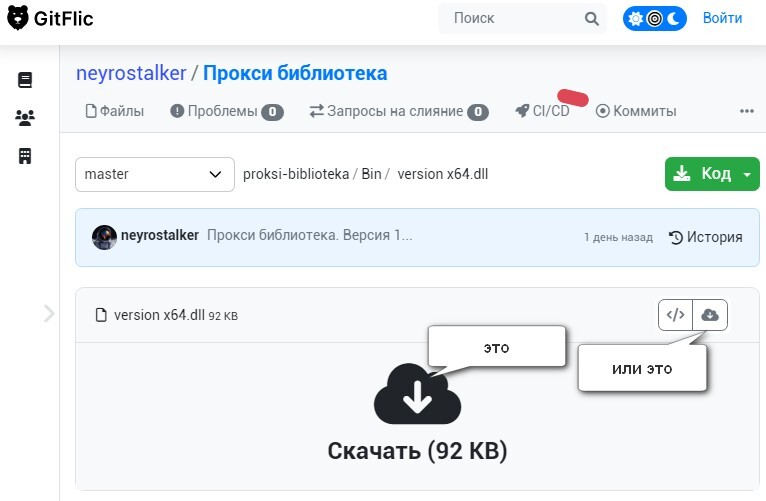Open the Коммиты tab
The image size is (766, 501).
pos(636,111)
